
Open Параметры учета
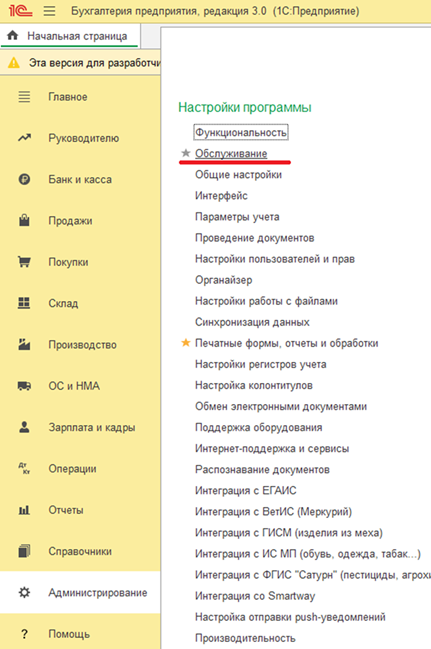coord(237,217)
